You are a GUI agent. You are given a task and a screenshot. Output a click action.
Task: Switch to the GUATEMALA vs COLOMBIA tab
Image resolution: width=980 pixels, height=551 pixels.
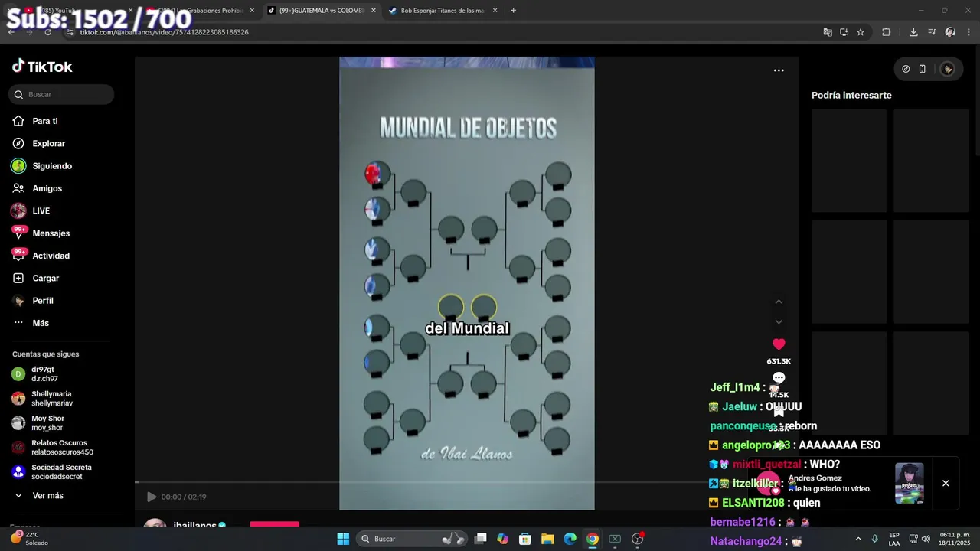click(x=322, y=11)
